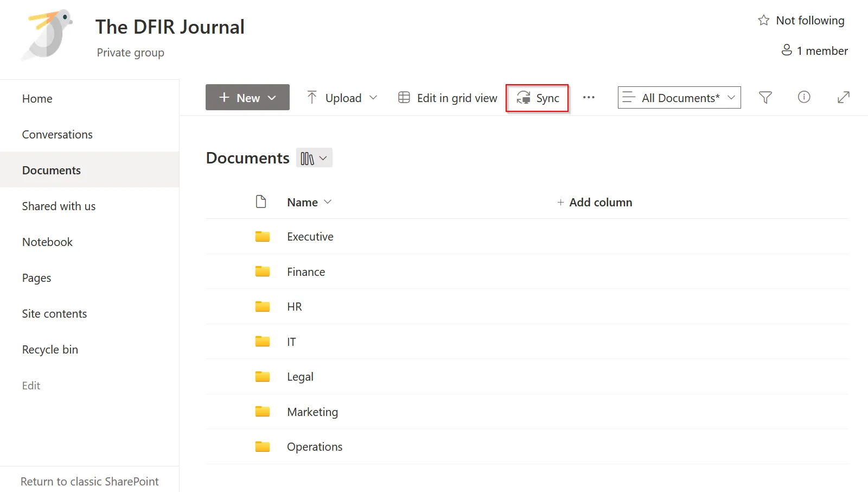Expand library to full screen view
This screenshot has width=868, height=492.
[x=843, y=98]
